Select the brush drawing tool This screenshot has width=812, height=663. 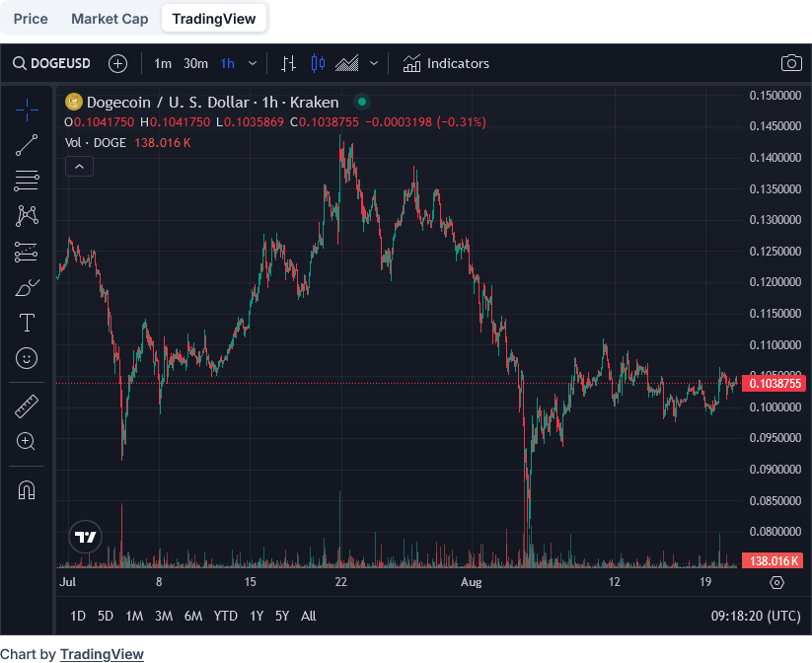pyautogui.click(x=27, y=287)
